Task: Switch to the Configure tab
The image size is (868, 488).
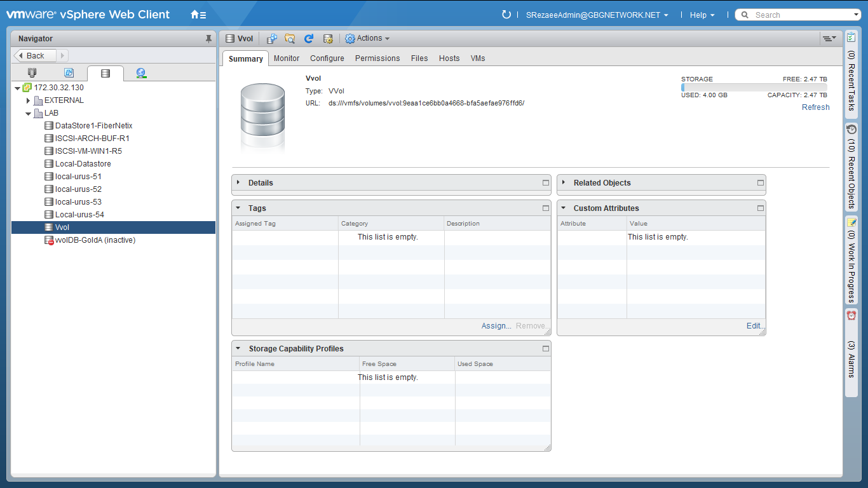Action: [327, 58]
